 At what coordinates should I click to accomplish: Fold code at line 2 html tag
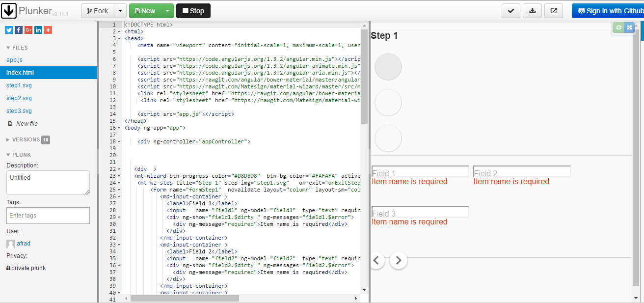pos(119,31)
